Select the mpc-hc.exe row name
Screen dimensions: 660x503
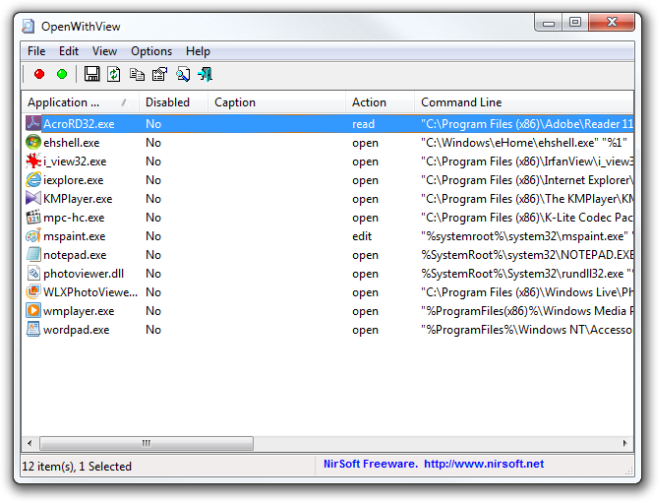tap(74, 218)
